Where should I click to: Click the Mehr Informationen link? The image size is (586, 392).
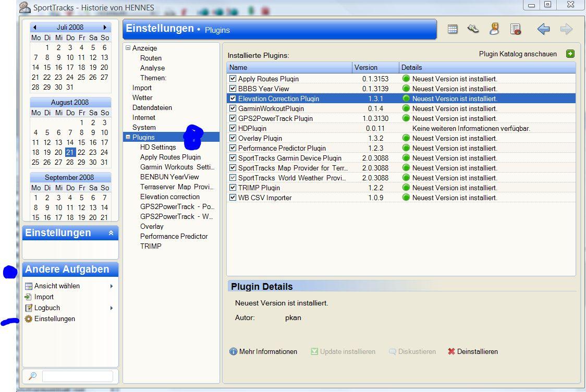coord(268,352)
